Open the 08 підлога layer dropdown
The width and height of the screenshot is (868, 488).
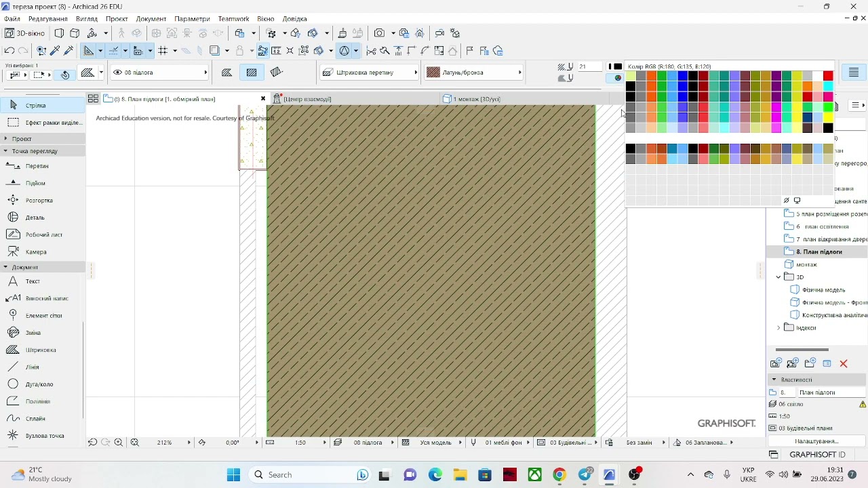pyautogui.click(x=160, y=73)
